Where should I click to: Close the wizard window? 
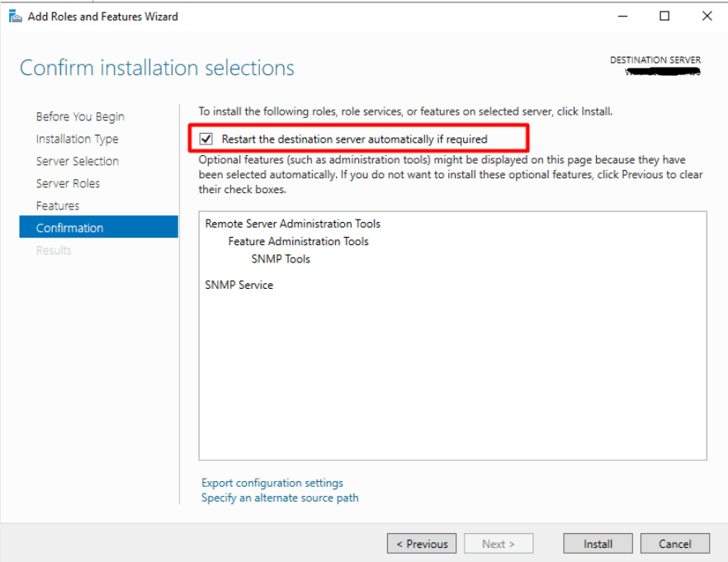(x=707, y=17)
